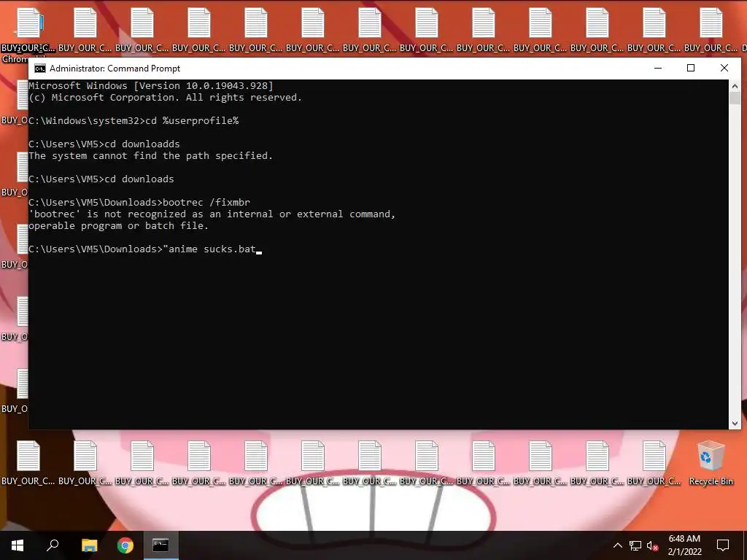Image resolution: width=747 pixels, height=560 pixels.
Task: Minimize the Command Prompt window
Action: tap(658, 68)
